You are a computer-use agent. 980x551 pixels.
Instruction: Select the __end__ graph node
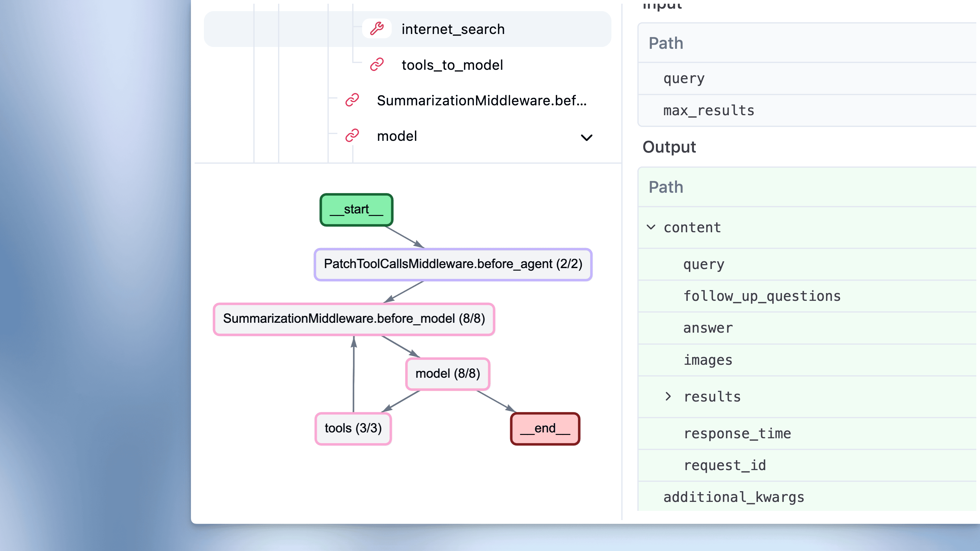point(545,428)
